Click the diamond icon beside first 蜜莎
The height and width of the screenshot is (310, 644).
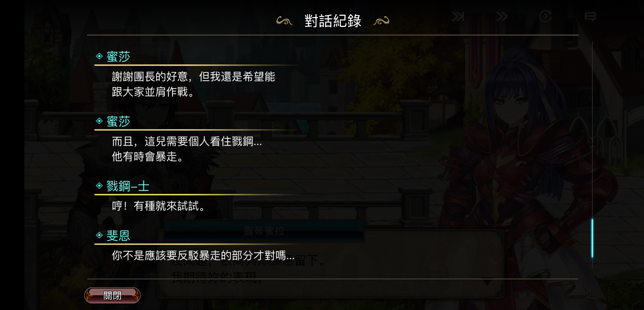click(99, 56)
